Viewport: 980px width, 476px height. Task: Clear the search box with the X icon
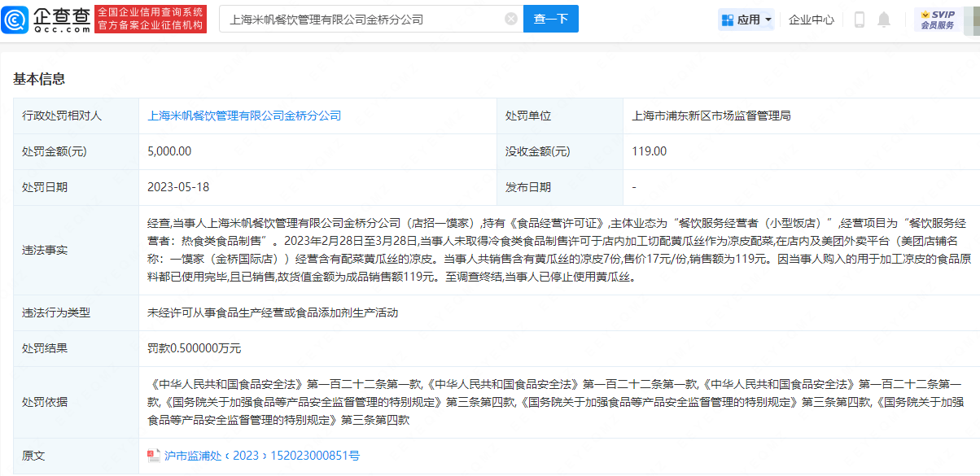(511, 19)
